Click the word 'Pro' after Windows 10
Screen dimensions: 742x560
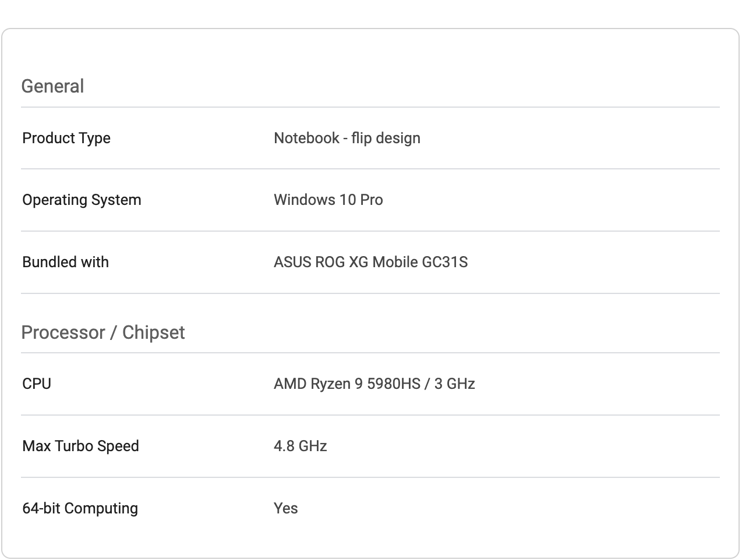(x=372, y=200)
